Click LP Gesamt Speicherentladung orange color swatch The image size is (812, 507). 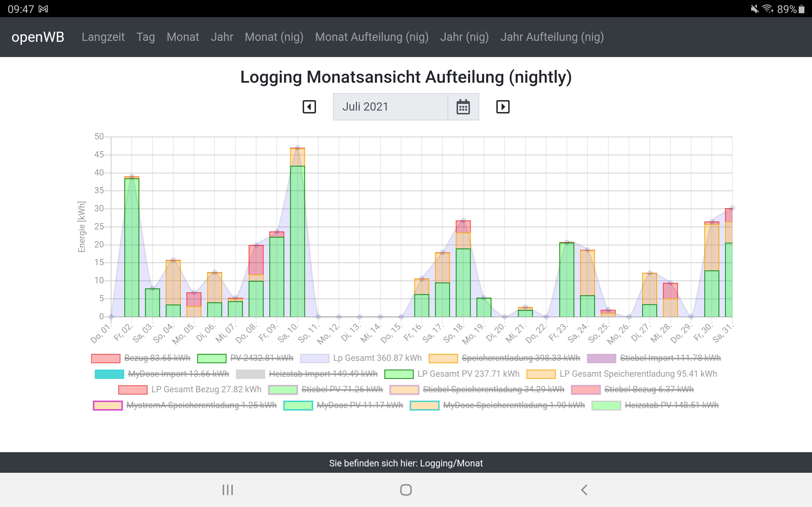click(541, 374)
